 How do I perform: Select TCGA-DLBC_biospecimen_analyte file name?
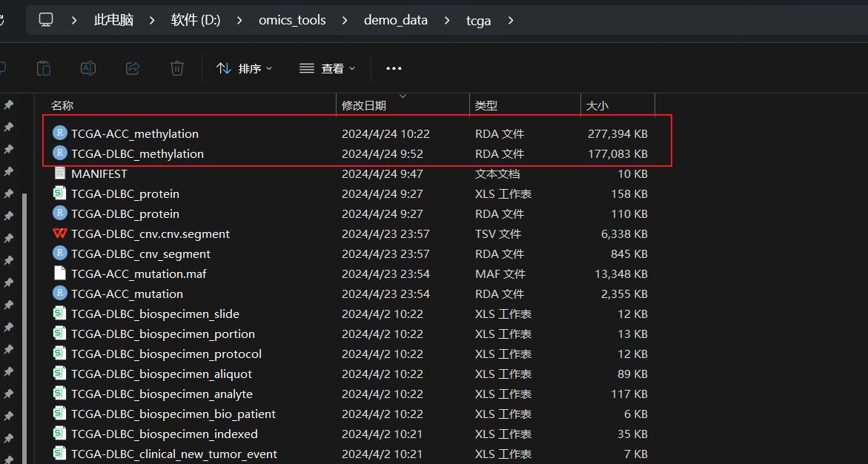(x=162, y=394)
